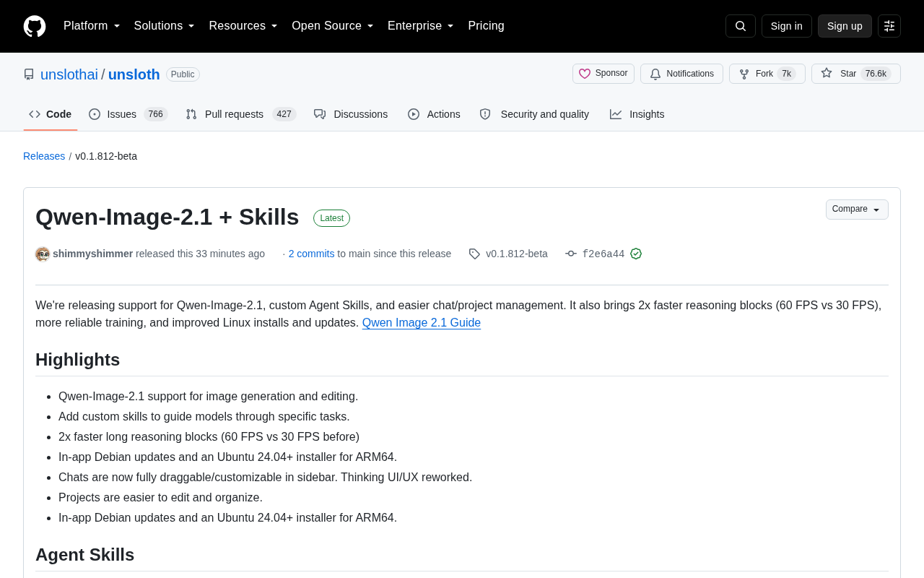The width and height of the screenshot is (924, 578).
Task: Open the Insights tab
Action: tap(637, 114)
